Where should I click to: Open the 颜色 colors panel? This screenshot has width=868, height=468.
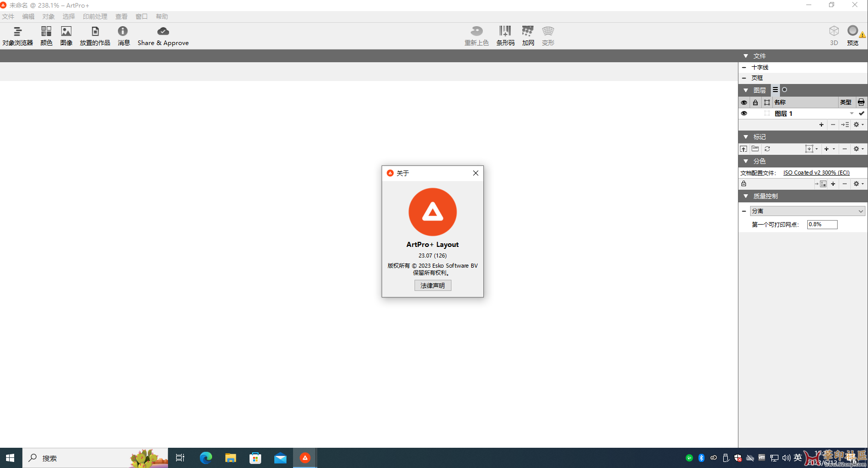(x=47, y=36)
